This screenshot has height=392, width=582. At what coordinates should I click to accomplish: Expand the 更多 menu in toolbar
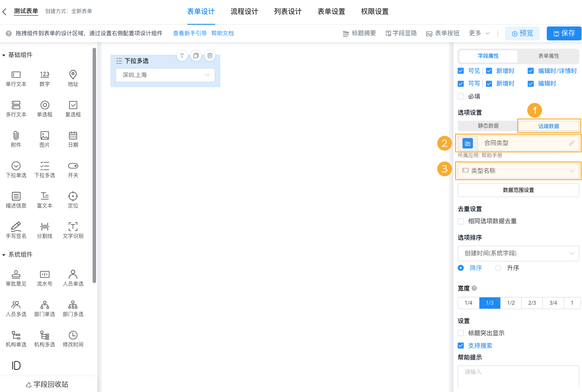[475, 33]
